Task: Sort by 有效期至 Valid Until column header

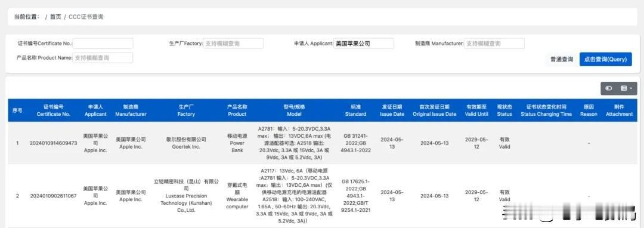Action: 476,110
